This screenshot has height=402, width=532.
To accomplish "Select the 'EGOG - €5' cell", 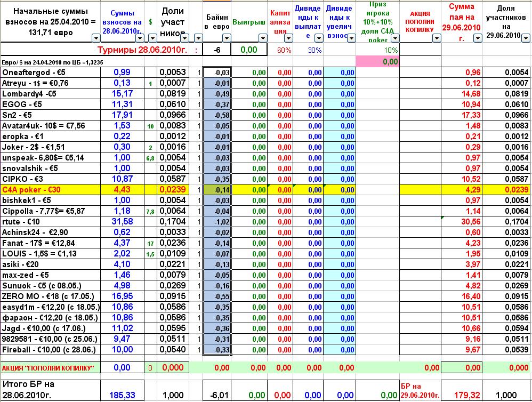I will click(51, 104).
